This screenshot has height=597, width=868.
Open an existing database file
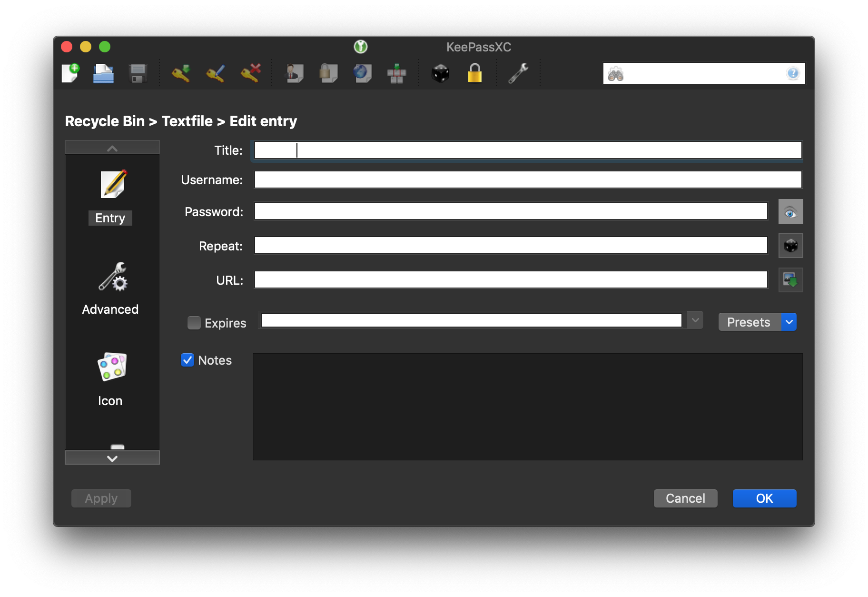coord(103,73)
